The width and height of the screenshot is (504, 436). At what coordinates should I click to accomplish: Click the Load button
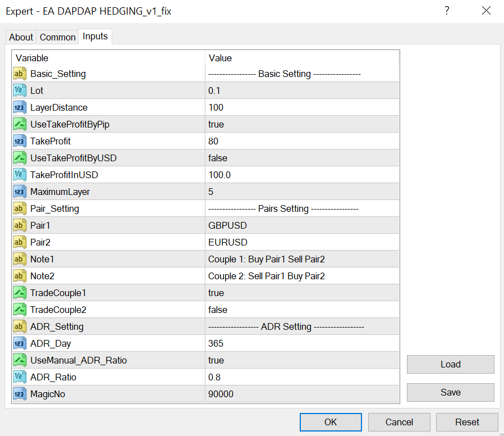click(450, 364)
